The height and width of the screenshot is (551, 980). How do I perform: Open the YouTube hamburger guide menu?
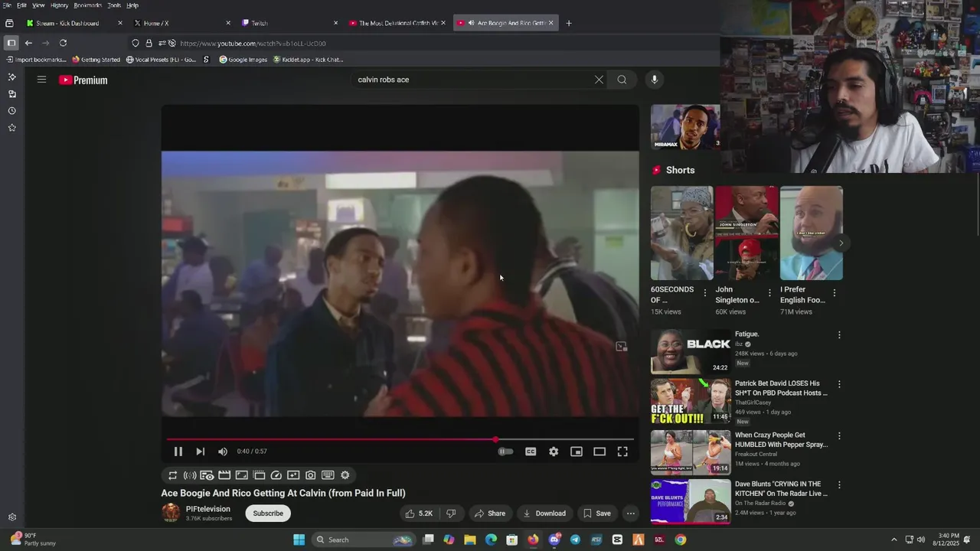coord(41,80)
